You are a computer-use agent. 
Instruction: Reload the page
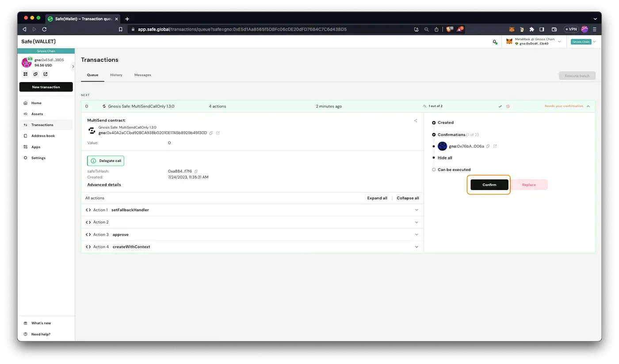(44, 29)
